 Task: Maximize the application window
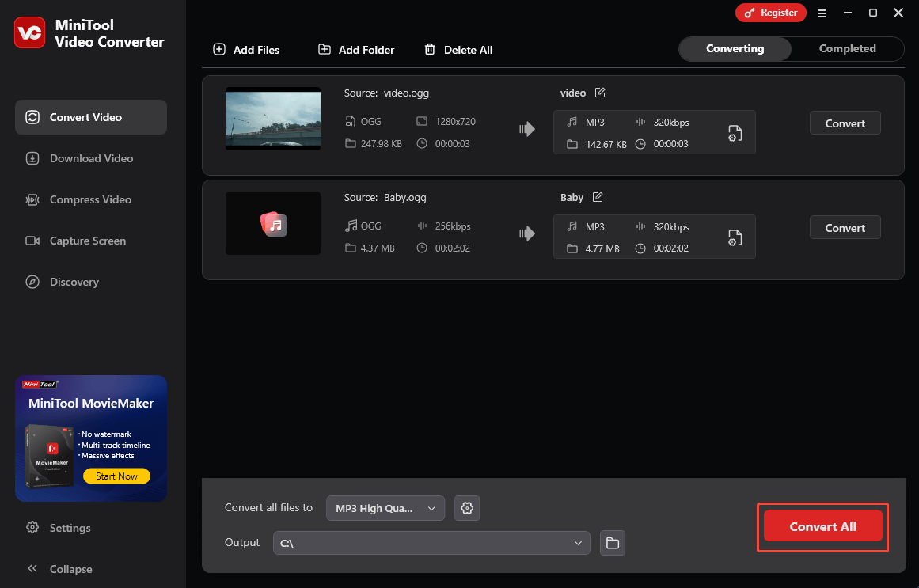pyautogui.click(x=873, y=13)
